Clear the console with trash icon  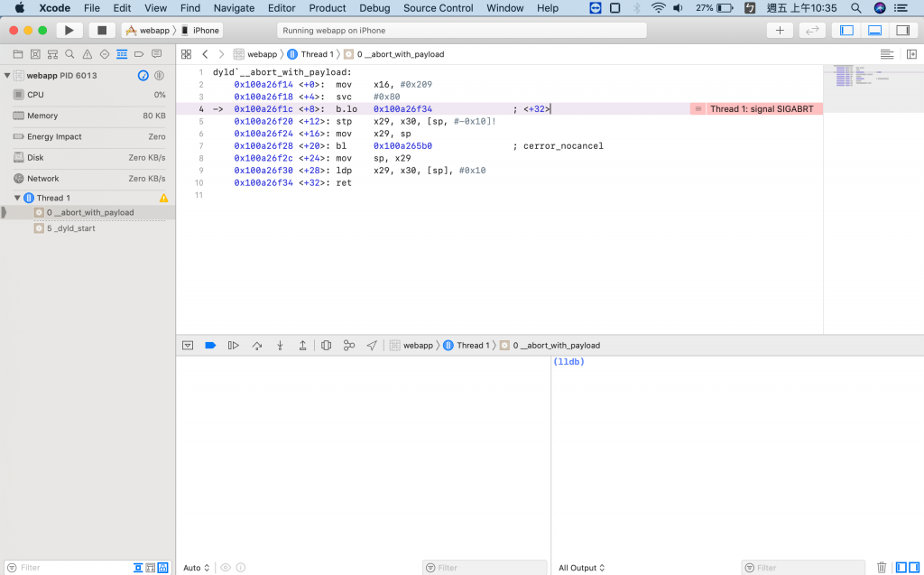(882, 568)
